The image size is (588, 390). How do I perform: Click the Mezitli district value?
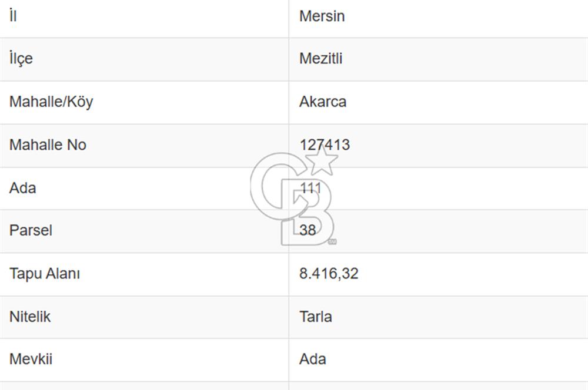(320, 59)
